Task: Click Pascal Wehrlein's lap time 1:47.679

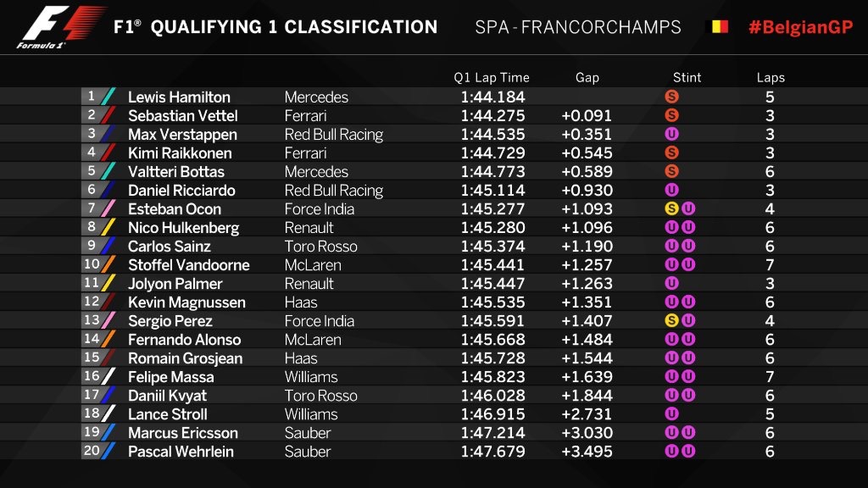Action: click(492, 452)
